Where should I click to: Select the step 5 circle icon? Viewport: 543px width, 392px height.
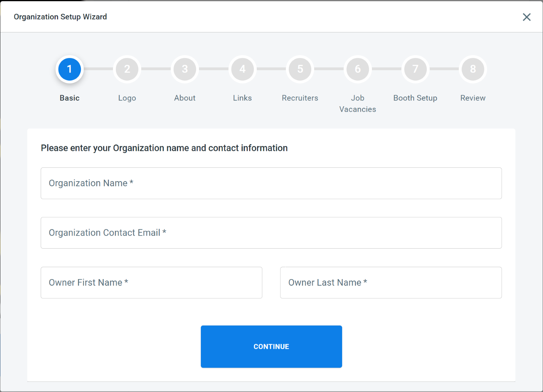point(300,69)
